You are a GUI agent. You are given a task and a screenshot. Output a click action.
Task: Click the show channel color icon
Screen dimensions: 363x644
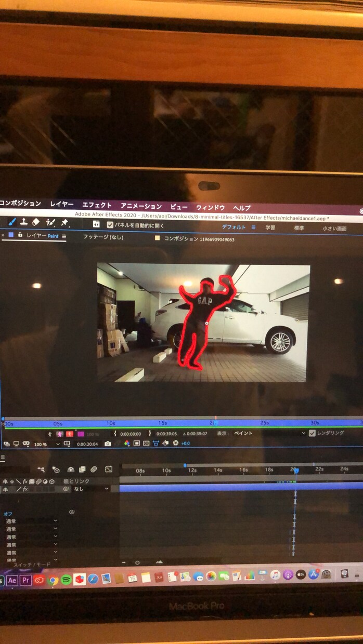point(126,444)
